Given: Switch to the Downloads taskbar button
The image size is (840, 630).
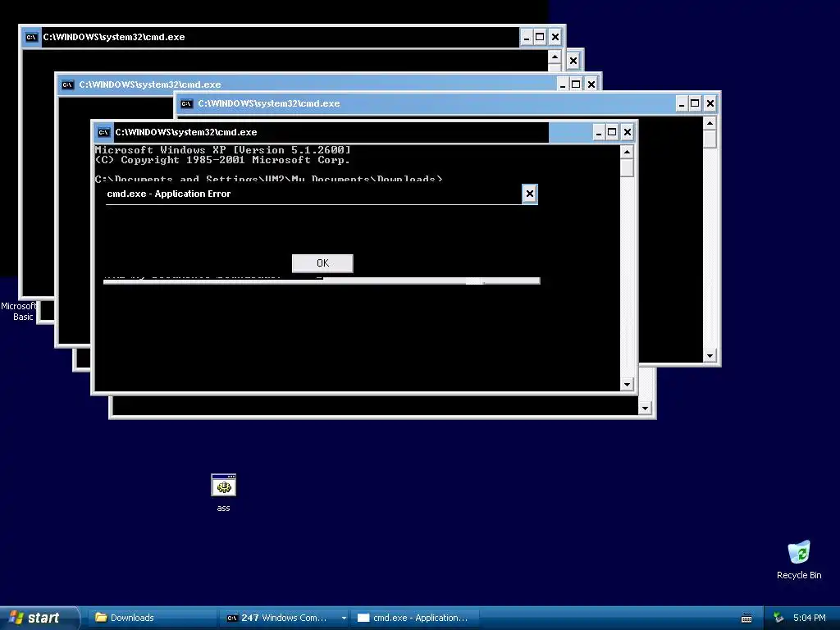Looking at the screenshot, I should coord(153,618).
